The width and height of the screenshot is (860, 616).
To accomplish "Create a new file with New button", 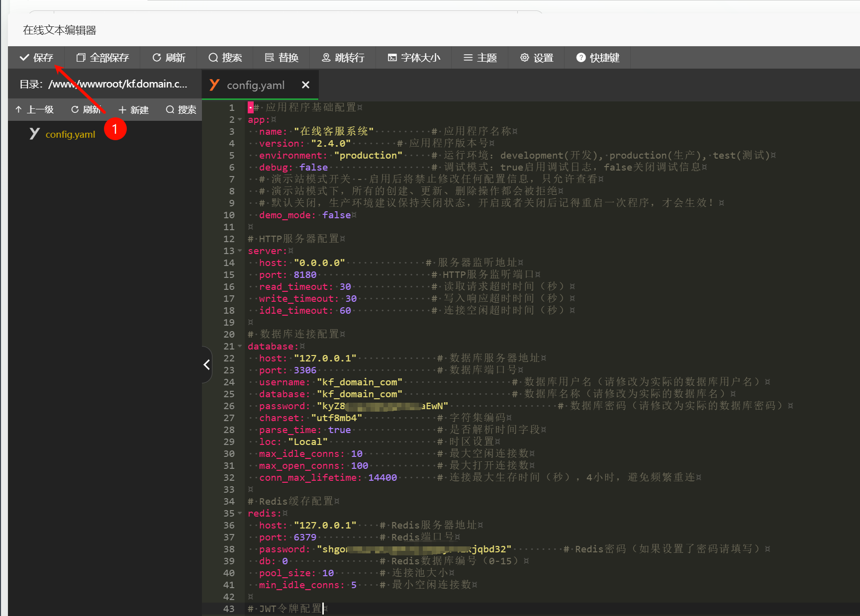I will (133, 110).
